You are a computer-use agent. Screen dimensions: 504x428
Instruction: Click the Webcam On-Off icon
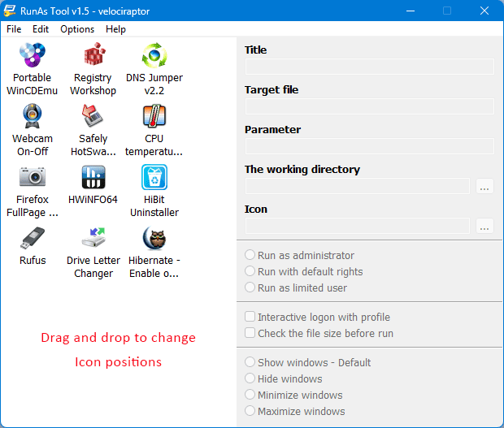coord(33,117)
